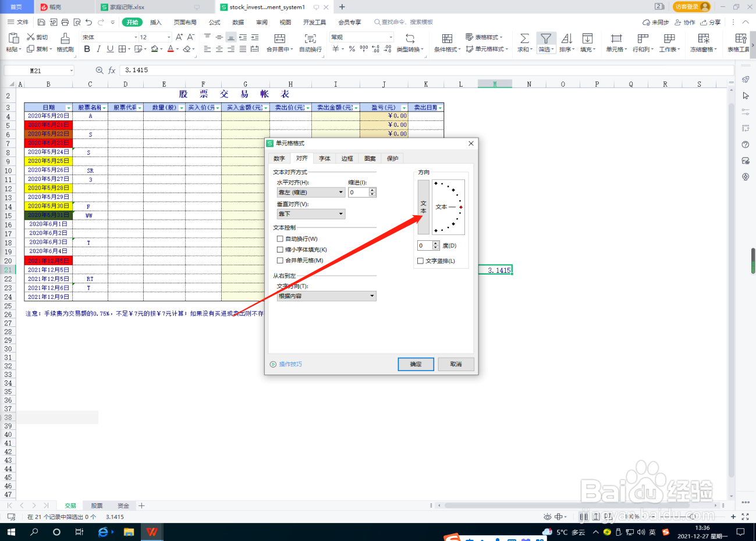
Task: Open the 公式 ribbon tab
Action: (x=215, y=22)
